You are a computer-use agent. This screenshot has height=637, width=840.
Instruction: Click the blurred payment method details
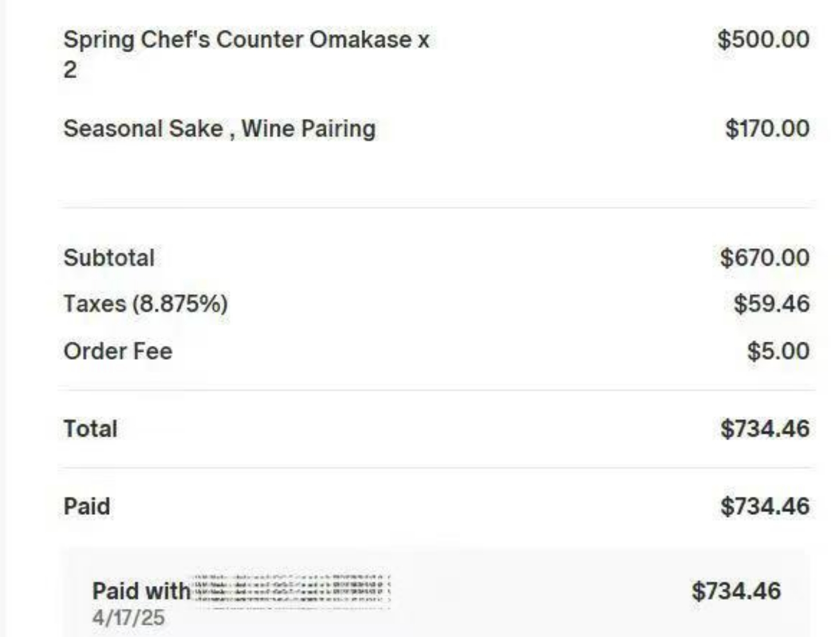coord(292,590)
